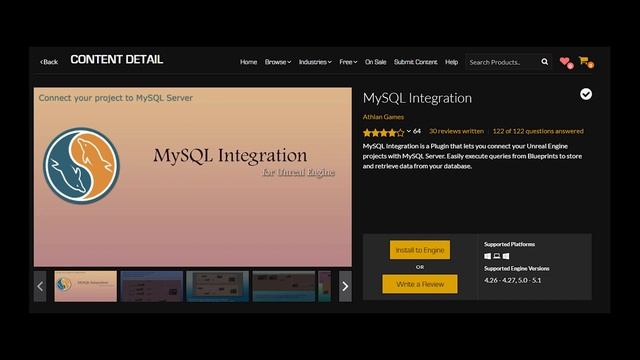
Task: Click the Supported Platforms label
Action: point(509,244)
